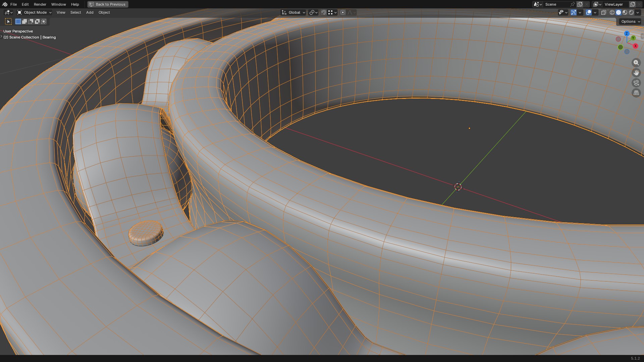Choose the subtract selection mode icon
644x362 pixels.
31,21
